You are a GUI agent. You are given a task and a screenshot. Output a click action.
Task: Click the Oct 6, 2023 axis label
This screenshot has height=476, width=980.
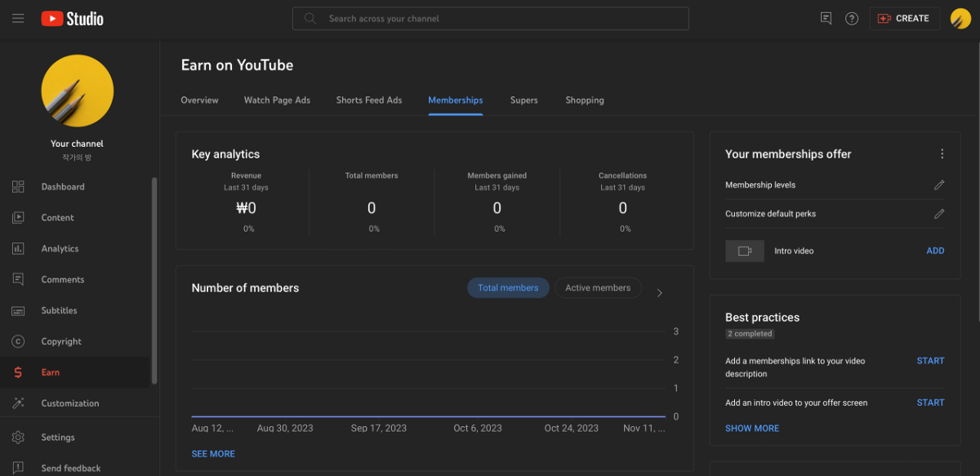click(x=479, y=428)
